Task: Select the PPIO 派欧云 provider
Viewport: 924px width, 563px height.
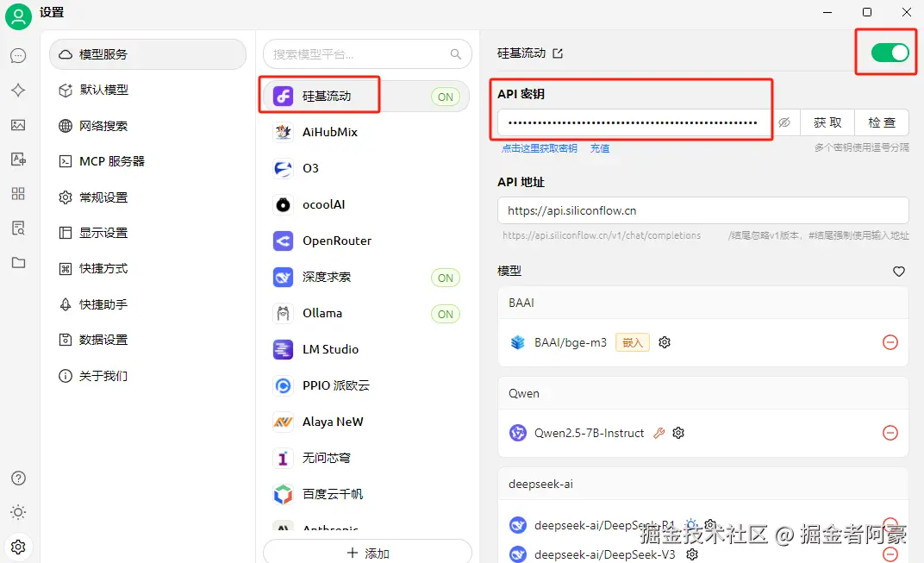Action: tap(366, 385)
